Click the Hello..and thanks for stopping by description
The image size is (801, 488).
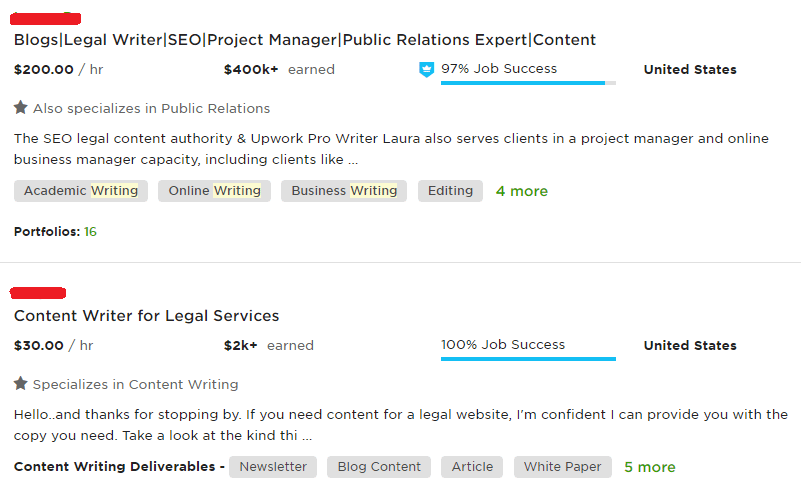(401, 425)
